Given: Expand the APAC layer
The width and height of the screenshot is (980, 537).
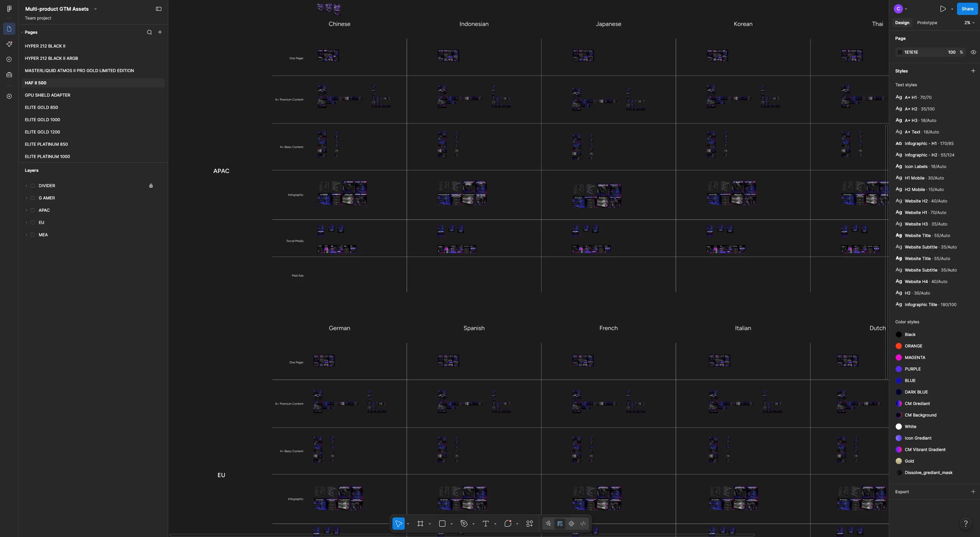Looking at the screenshot, I should tap(26, 210).
